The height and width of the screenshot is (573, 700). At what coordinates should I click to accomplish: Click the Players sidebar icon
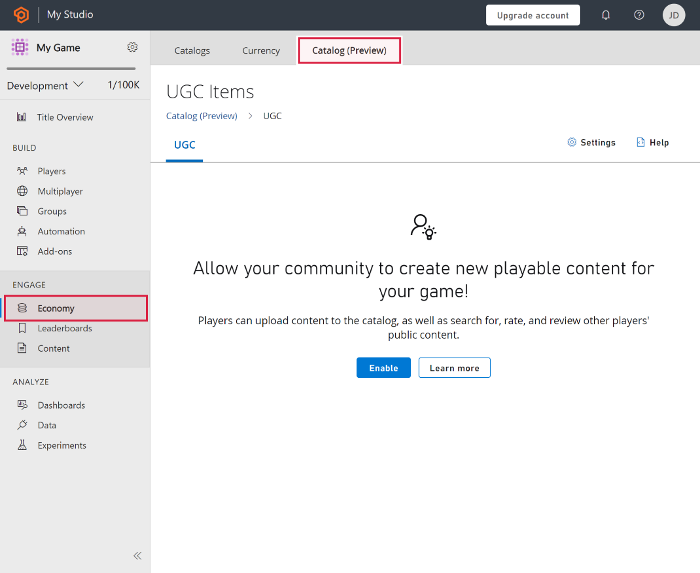coord(22,171)
